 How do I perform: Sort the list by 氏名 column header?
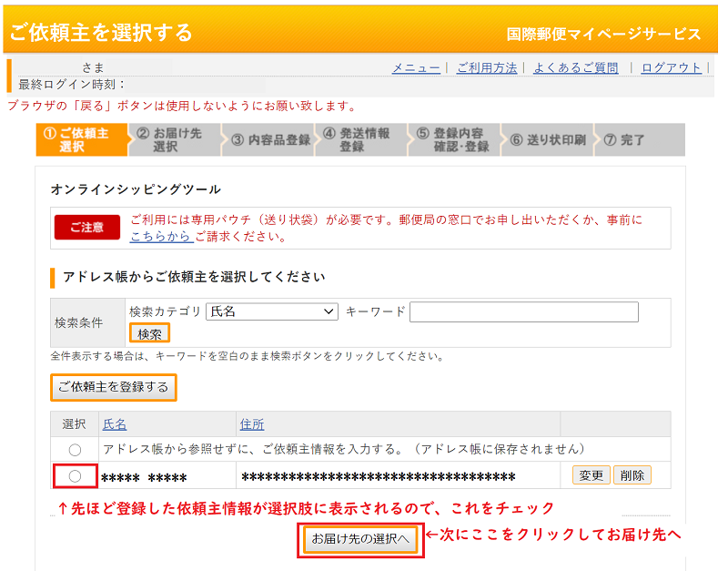[115, 424]
